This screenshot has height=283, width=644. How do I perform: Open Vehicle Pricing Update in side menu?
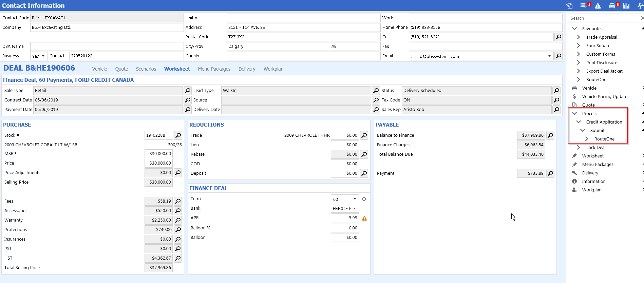605,96
